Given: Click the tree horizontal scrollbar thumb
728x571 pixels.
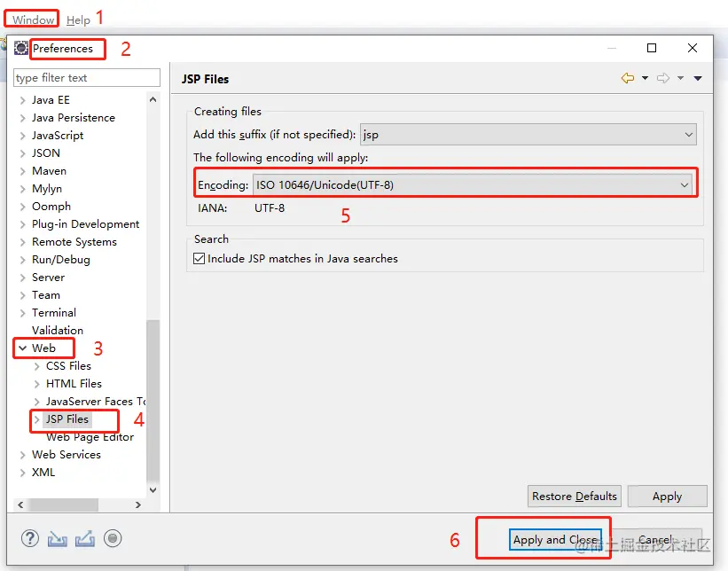Looking at the screenshot, I should (x=63, y=505).
